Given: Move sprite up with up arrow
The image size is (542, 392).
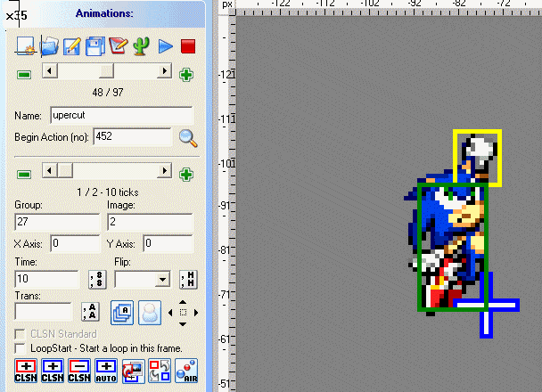Looking at the screenshot, I should (x=183, y=302).
